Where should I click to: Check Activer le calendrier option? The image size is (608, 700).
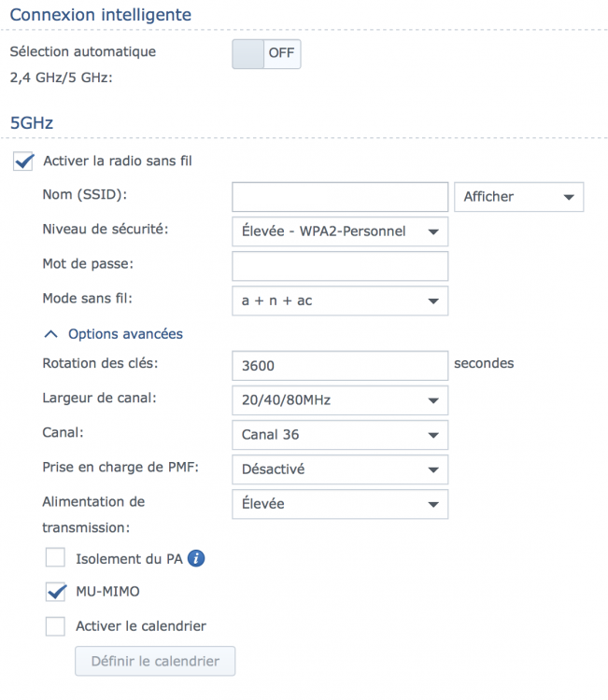coord(55,626)
